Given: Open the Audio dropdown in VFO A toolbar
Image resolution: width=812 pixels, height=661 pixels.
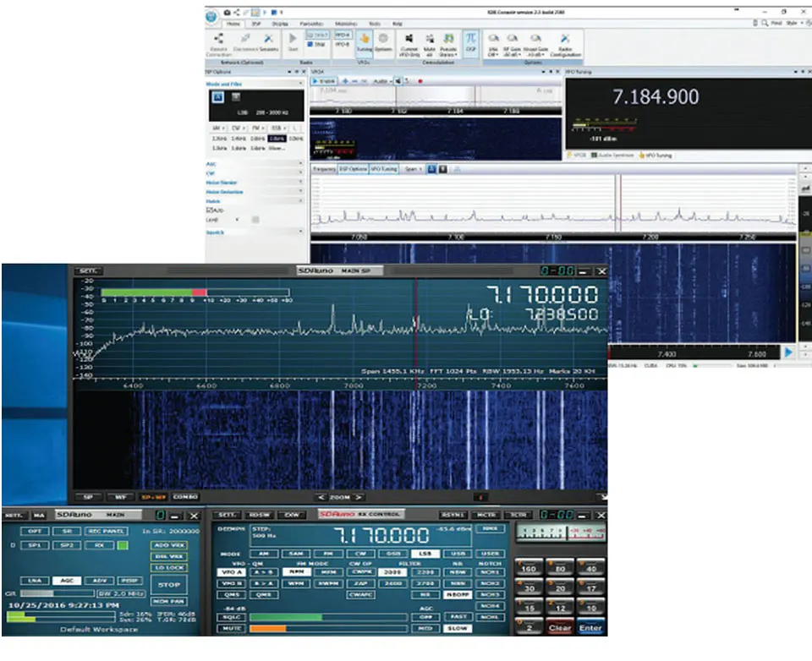Looking at the screenshot, I should (382, 81).
